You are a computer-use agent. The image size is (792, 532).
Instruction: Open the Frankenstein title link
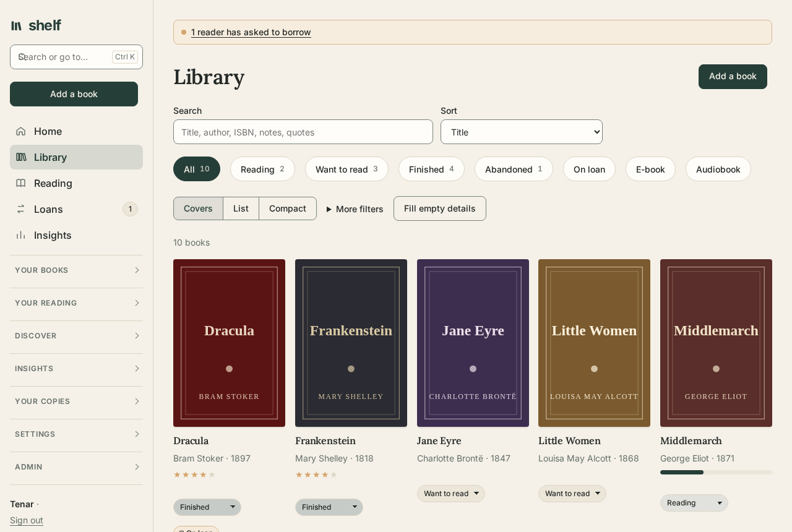point(325,440)
